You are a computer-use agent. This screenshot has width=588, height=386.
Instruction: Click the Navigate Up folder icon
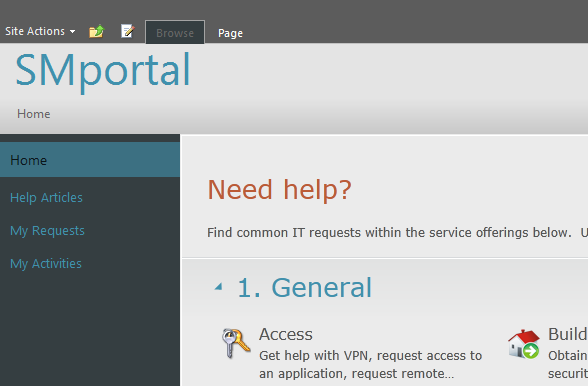pos(96,31)
